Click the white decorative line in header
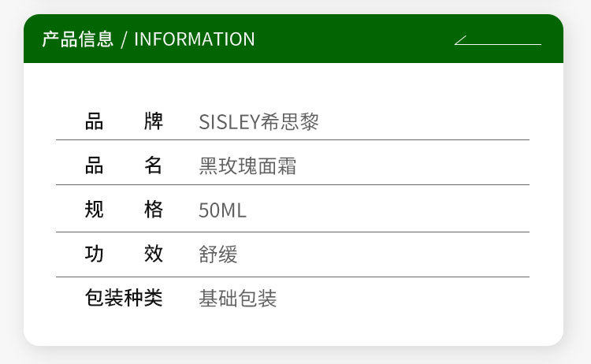The image size is (591, 364). click(x=498, y=41)
